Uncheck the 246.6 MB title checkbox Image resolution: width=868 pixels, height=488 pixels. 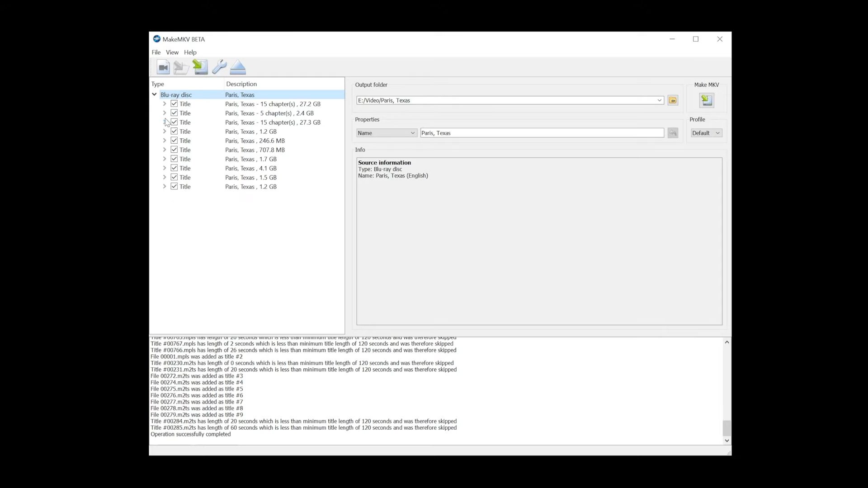tap(174, 141)
